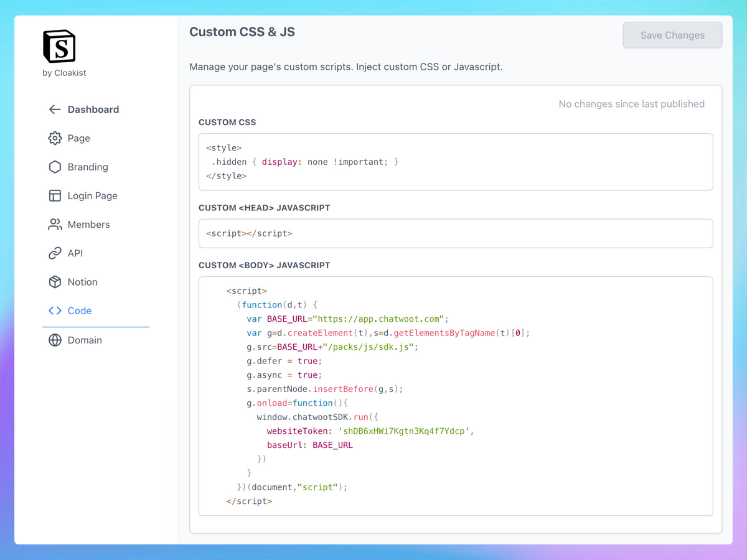
Task: Click the cube icon for Notion
Action: tap(55, 282)
